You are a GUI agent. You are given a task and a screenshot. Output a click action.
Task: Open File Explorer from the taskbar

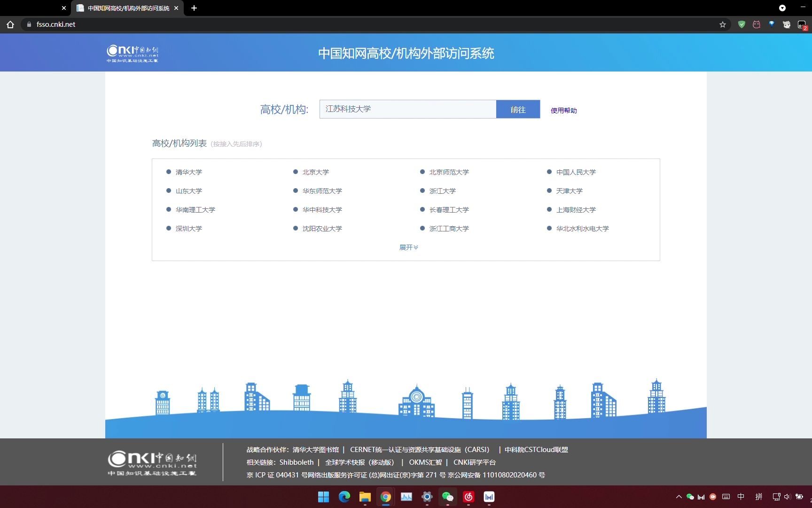coord(365,497)
